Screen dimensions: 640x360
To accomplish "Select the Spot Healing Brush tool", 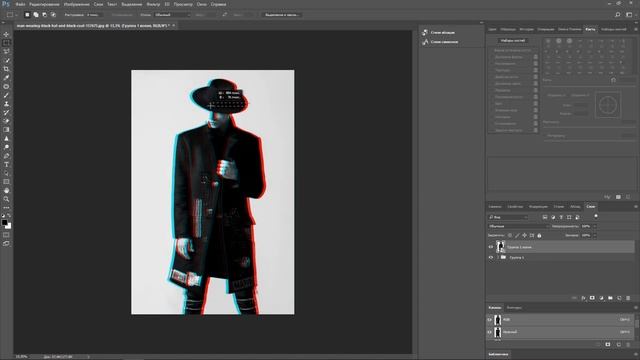I will (x=6, y=87).
